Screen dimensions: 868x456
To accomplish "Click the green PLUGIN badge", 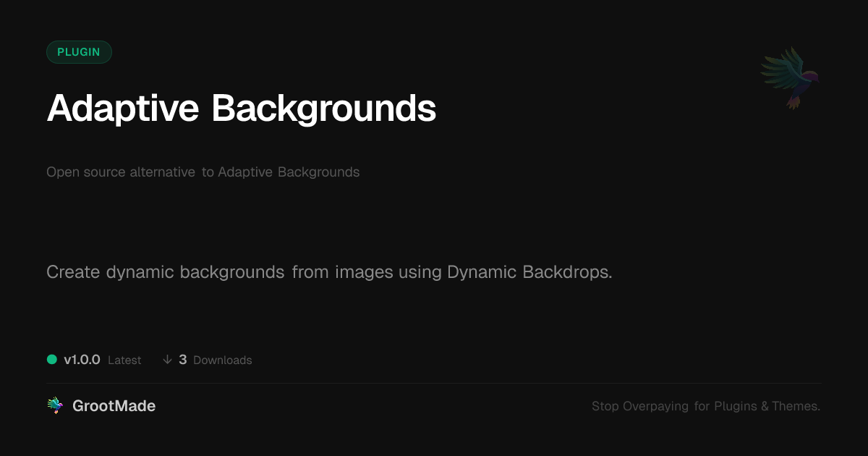I will point(79,52).
